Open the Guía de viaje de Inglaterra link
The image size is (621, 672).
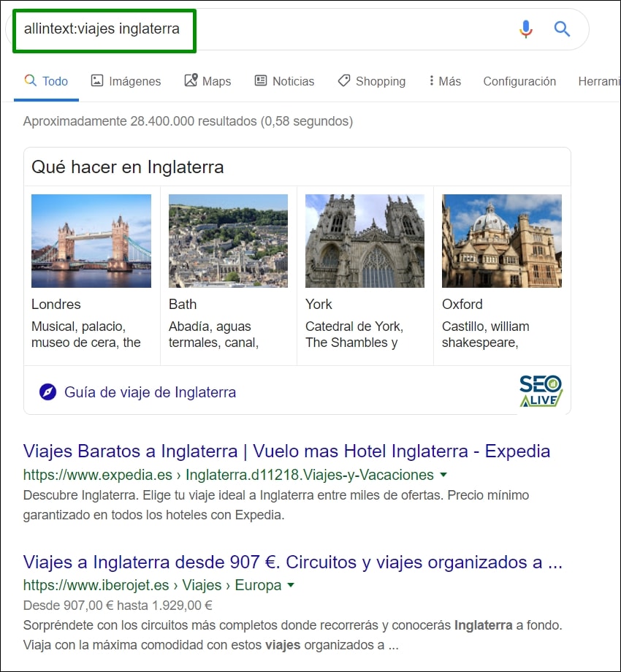tap(150, 392)
